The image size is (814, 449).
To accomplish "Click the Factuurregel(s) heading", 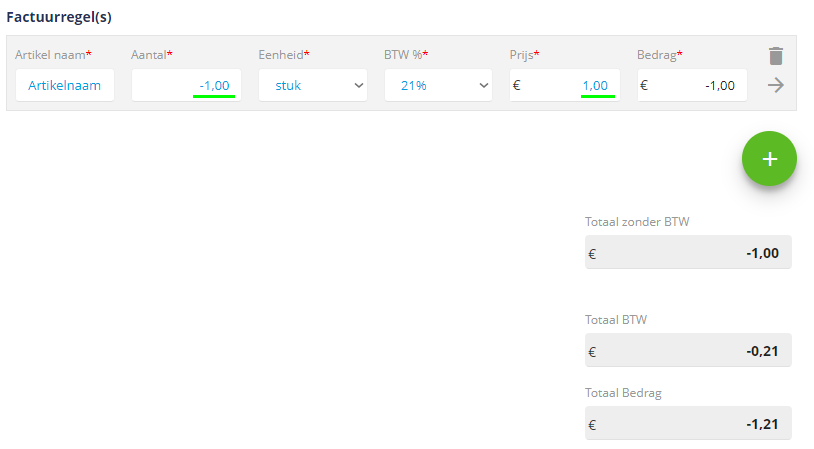I will click(x=59, y=17).
